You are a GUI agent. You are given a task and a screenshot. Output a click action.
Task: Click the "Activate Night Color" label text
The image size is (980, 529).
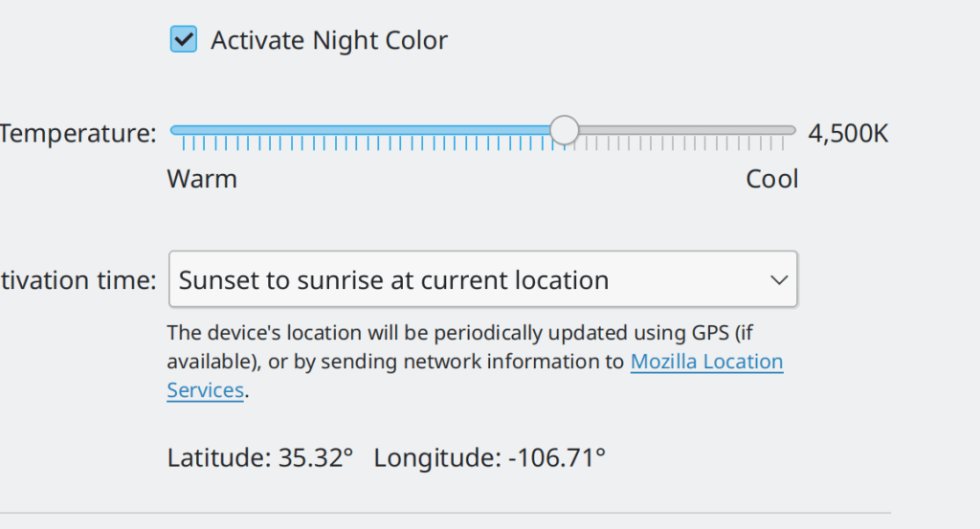[x=328, y=40]
